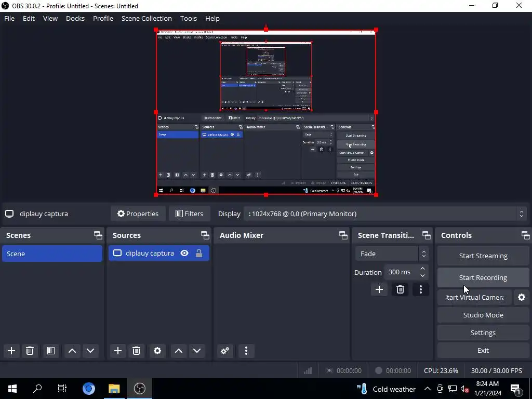Click Start Streaming button
The height and width of the screenshot is (399, 532).
(x=483, y=256)
